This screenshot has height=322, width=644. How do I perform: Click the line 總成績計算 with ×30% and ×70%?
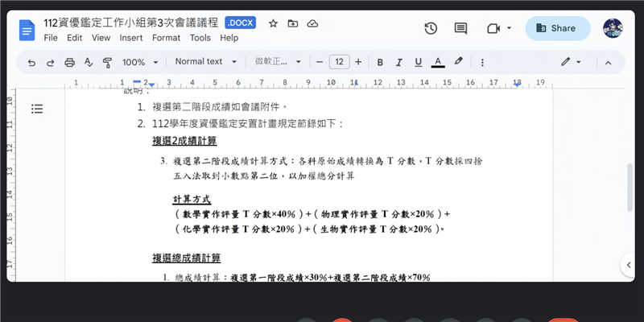coord(303,278)
